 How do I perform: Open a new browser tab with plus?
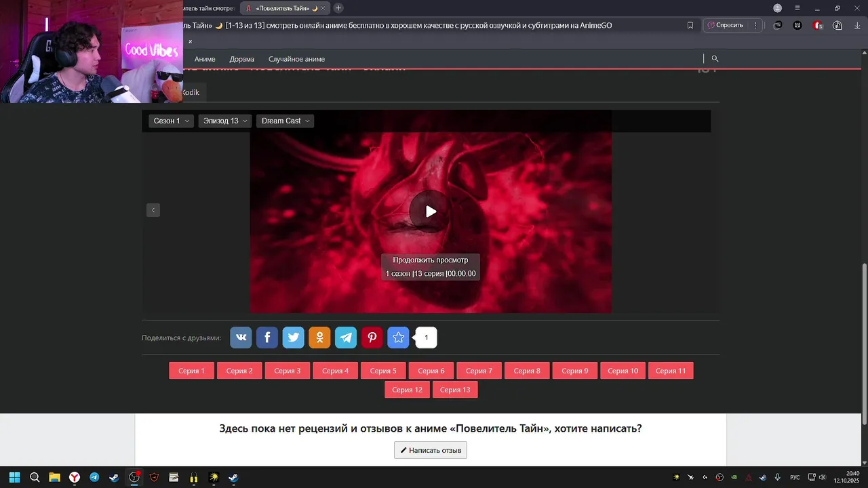point(338,8)
